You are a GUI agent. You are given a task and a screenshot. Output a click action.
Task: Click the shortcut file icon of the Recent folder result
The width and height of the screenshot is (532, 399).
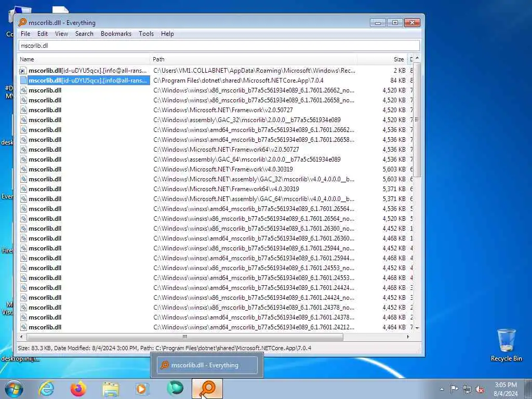[x=23, y=71]
